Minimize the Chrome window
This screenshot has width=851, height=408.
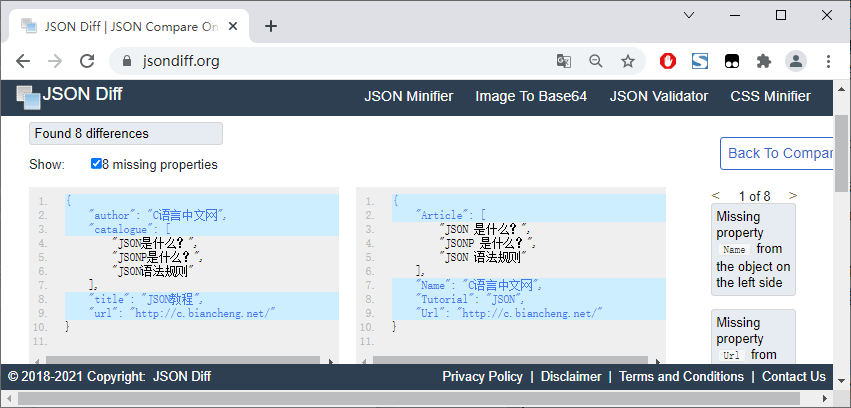(735, 15)
